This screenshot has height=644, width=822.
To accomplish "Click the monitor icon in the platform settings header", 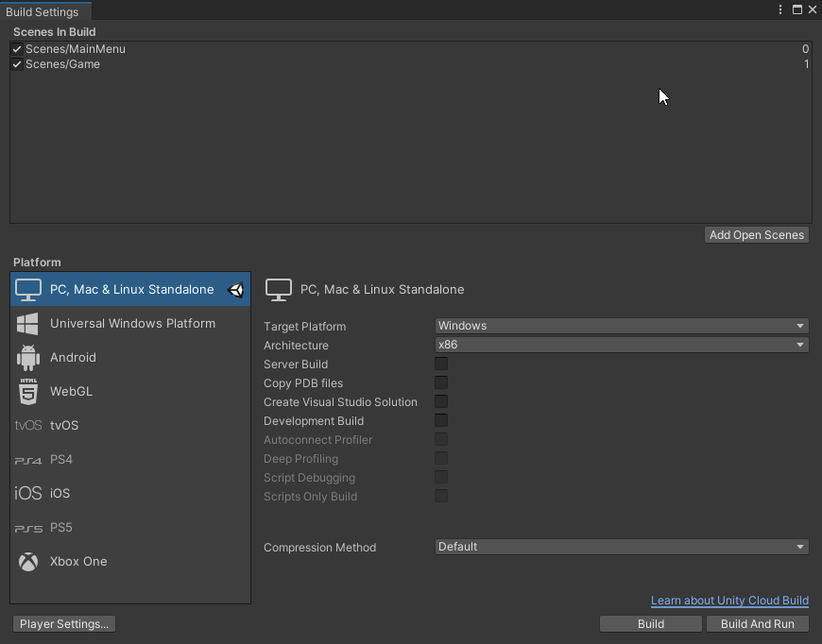I will (279, 290).
